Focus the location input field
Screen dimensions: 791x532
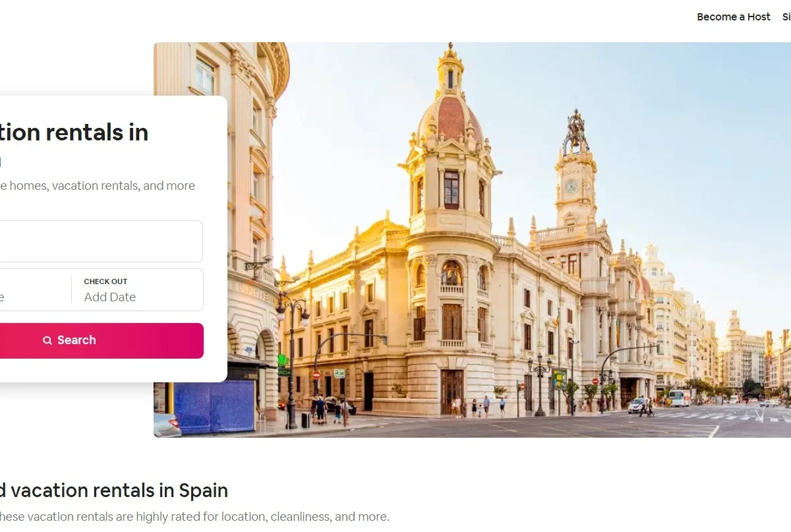101,241
